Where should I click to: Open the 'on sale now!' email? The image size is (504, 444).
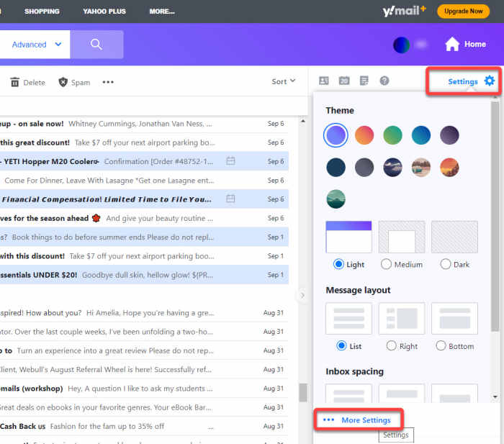click(x=144, y=124)
